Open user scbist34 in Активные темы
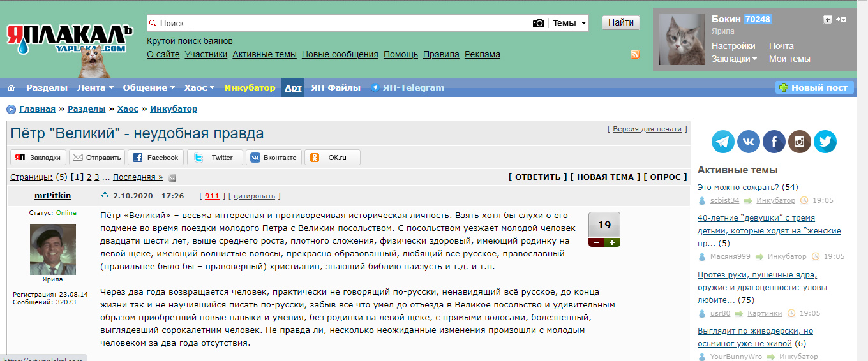The width and height of the screenshot is (868, 361). coord(724,200)
